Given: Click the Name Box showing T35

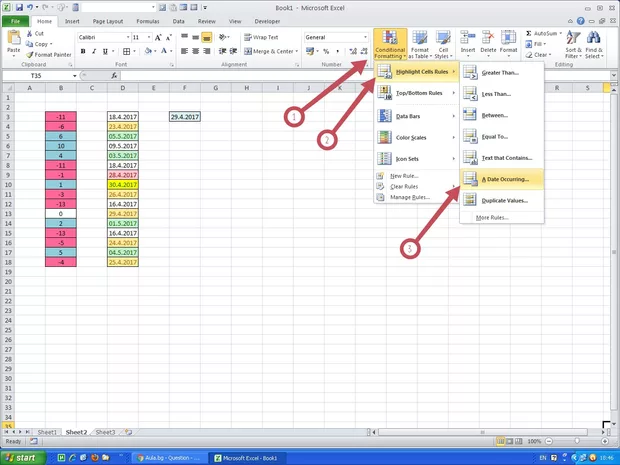Looking at the screenshot, I should pyautogui.click(x=38, y=76).
